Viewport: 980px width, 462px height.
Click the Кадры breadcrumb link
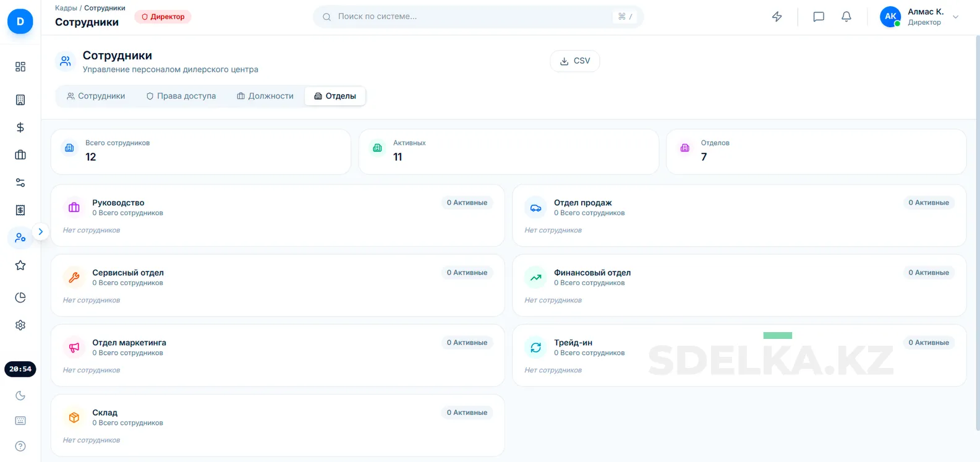66,8
